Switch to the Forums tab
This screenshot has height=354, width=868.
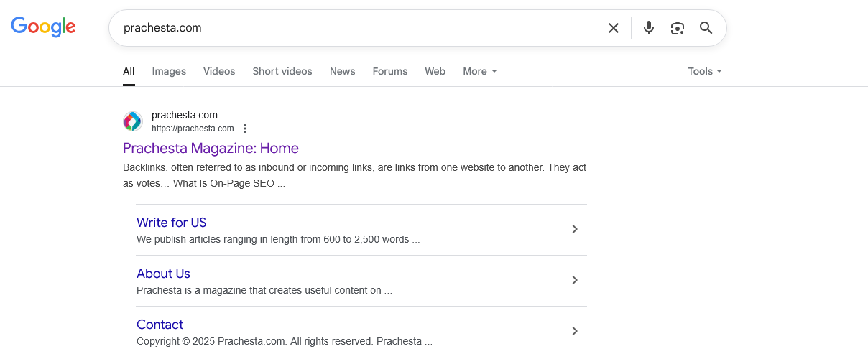(390, 71)
